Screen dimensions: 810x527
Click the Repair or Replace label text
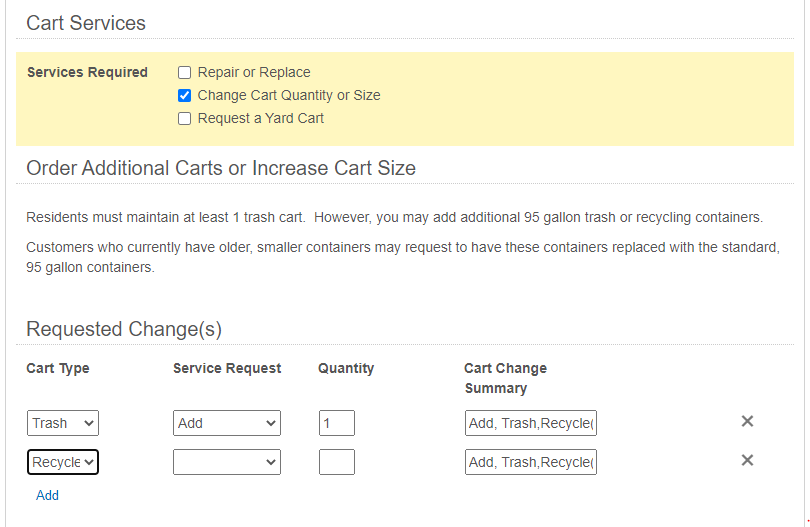254,72
